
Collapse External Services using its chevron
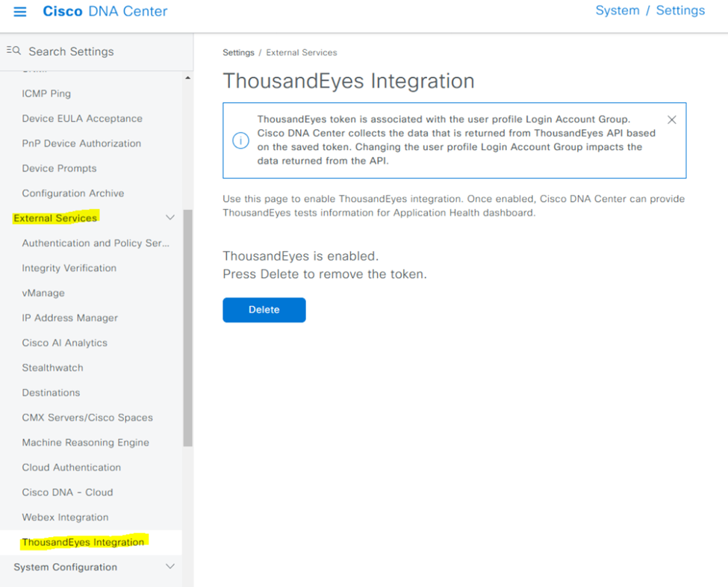coord(170,217)
